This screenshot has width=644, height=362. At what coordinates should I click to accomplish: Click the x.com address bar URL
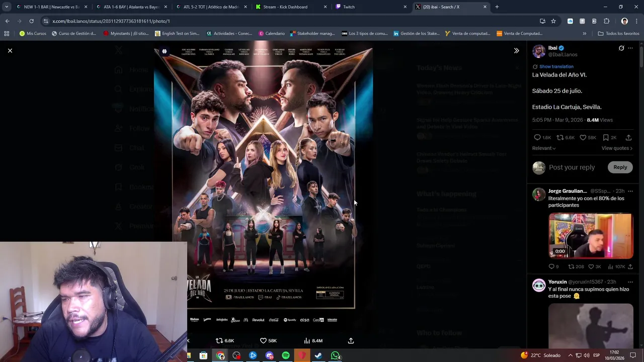(111, 21)
